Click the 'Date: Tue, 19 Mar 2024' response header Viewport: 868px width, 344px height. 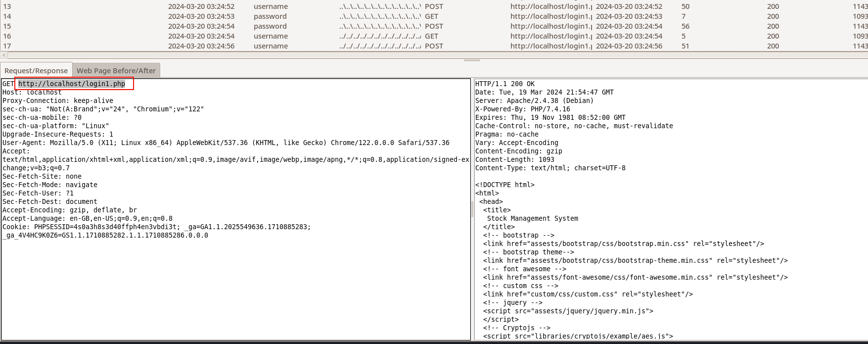pyautogui.click(x=545, y=92)
